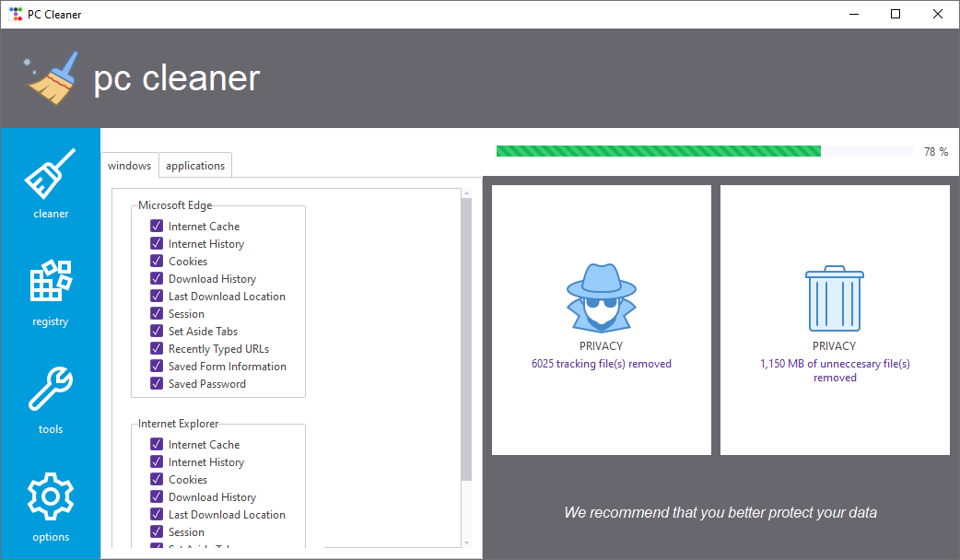This screenshot has height=560, width=960.
Task: Disable Download History for Internet Explorer
Action: click(x=156, y=496)
